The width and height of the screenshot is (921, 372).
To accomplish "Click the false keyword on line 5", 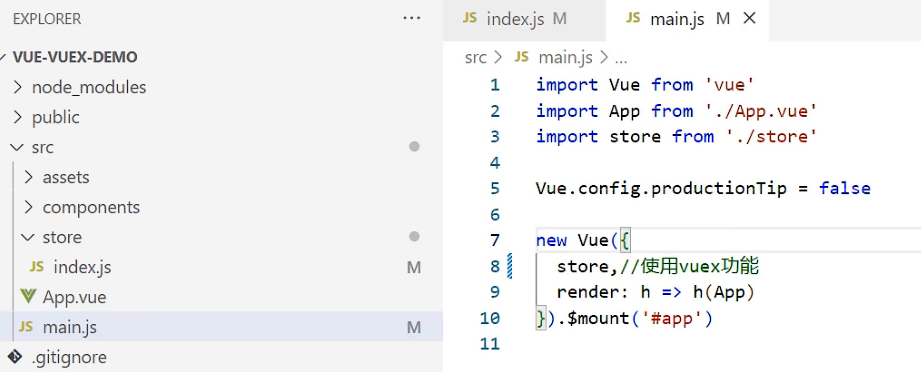I will coord(845,189).
